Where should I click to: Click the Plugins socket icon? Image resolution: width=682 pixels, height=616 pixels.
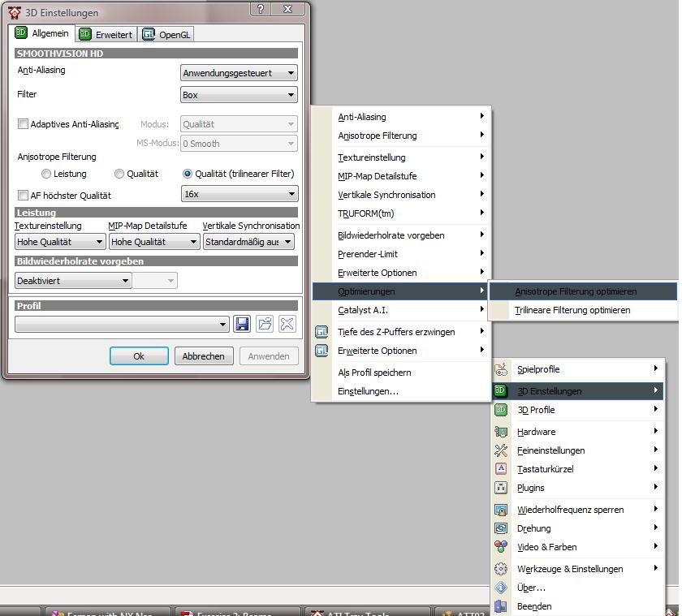click(x=501, y=488)
